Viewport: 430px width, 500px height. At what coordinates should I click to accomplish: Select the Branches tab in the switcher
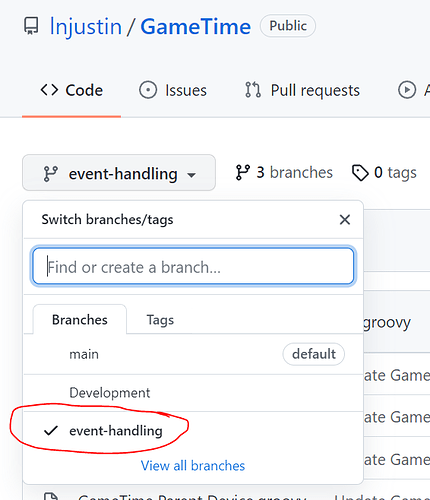[x=80, y=319]
